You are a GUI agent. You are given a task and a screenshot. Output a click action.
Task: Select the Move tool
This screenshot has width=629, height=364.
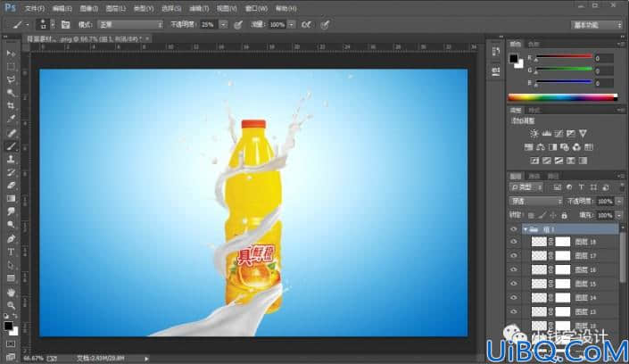point(11,53)
